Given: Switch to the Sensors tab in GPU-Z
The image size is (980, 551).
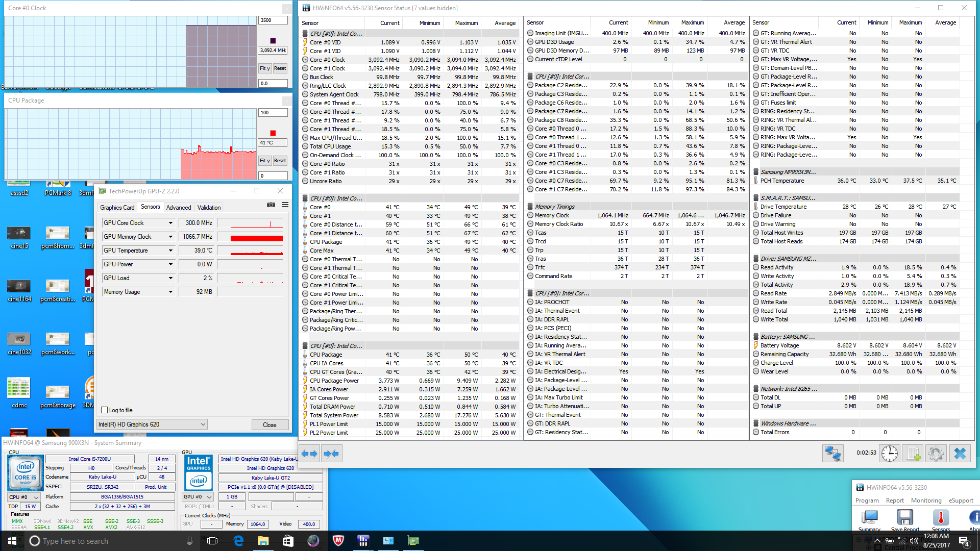Looking at the screenshot, I should click(x=151, y=207).
